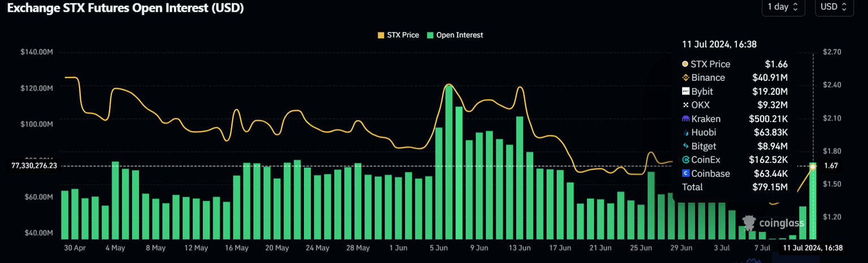Click the $60.00M left axis label
The image size is (868, 263).
(x=38, y=197)
